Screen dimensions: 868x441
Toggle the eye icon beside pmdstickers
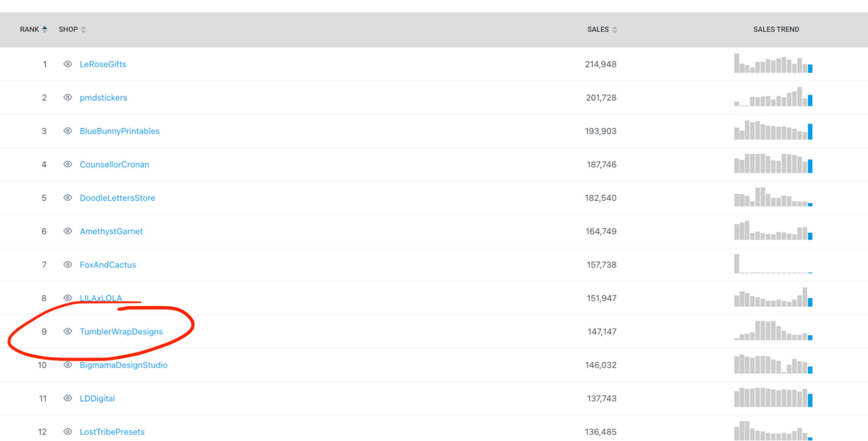click(67, 97)
